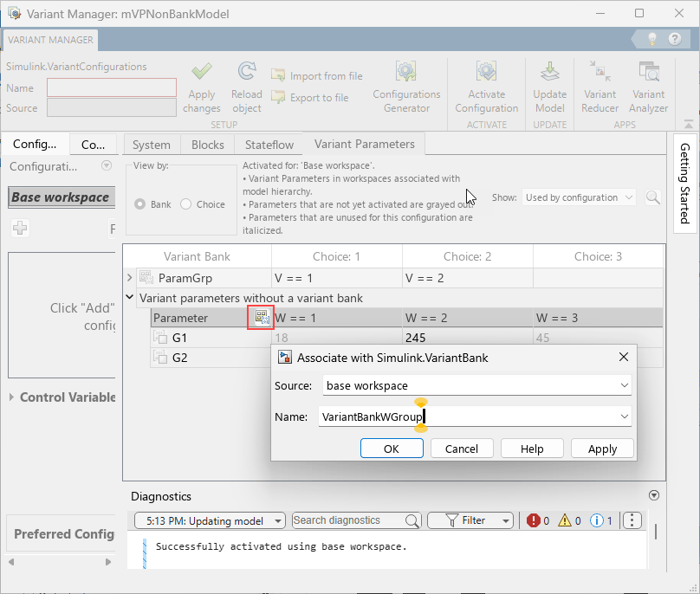Click Apply in the Associate dialog
This screenshot has height=594, width=700.
point(602,448)
